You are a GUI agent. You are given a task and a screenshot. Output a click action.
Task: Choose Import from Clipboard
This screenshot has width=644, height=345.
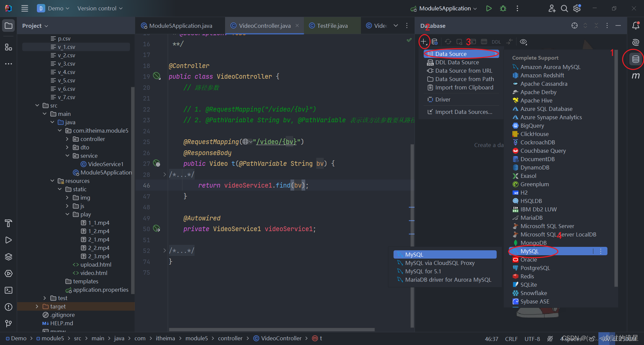[462, 87]
